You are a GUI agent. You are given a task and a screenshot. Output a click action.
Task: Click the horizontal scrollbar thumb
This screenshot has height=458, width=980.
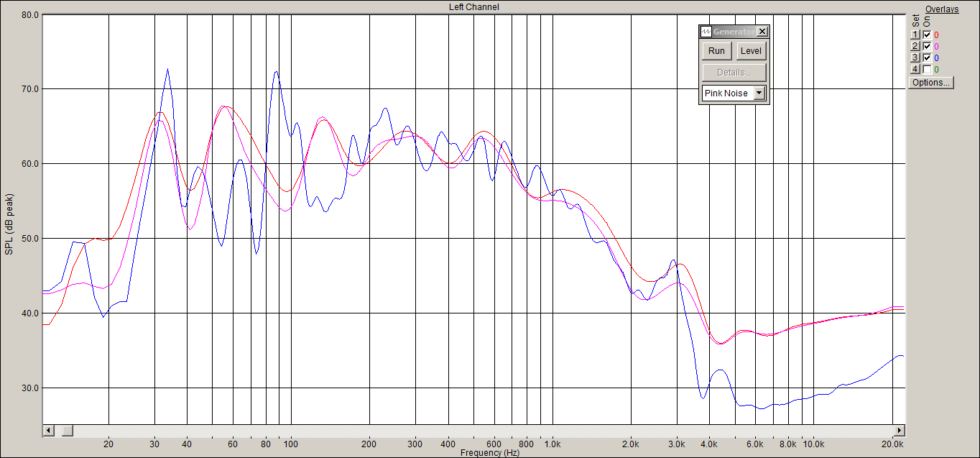pos(67,430)
